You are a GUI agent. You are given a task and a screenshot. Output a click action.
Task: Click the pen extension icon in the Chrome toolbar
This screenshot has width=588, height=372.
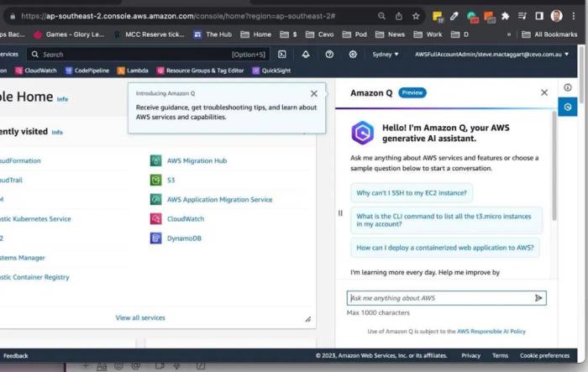point(454,16)
